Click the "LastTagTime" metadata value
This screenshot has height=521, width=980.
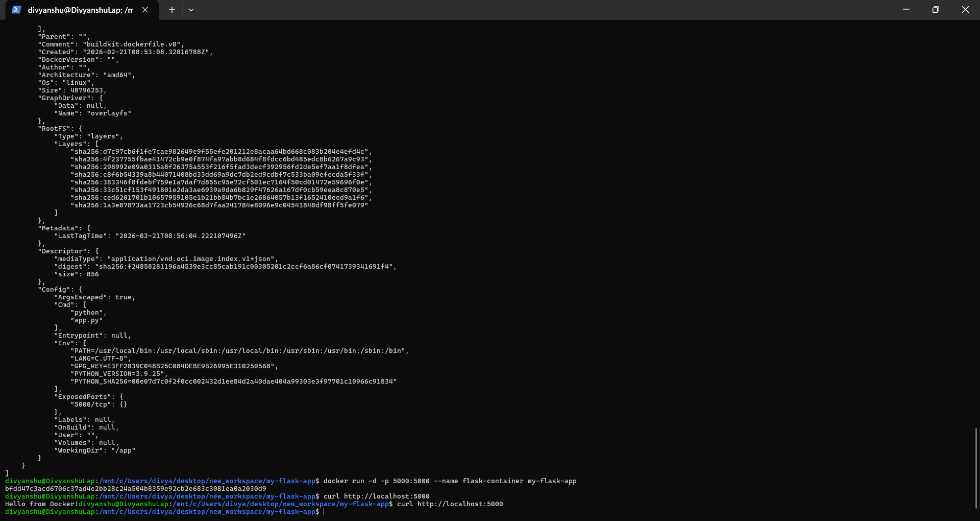point(180,236)
